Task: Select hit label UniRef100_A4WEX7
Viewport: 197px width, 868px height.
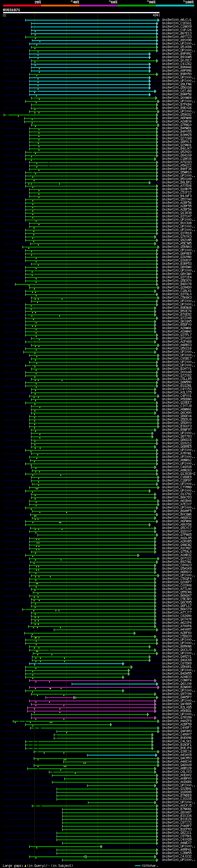Action: click(x=176, y=843)
